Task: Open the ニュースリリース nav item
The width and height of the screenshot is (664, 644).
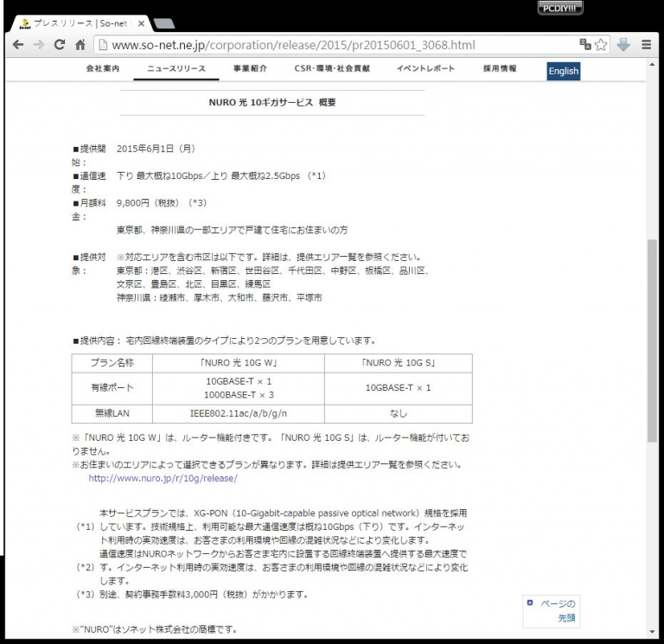Action: [176, 68]
